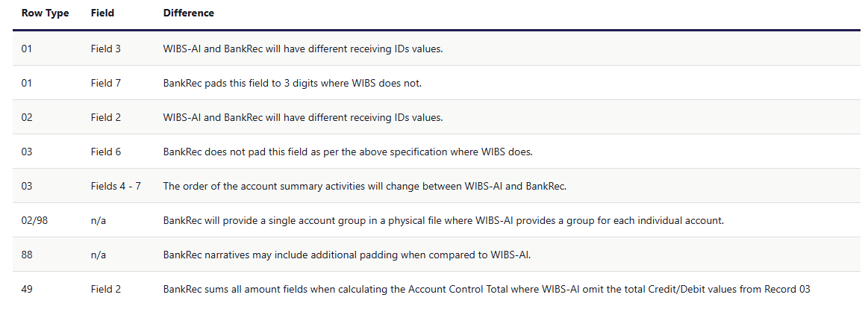Click the 02/98 row type cell
This screenshot has height=321, width=868.
(35, 220)
